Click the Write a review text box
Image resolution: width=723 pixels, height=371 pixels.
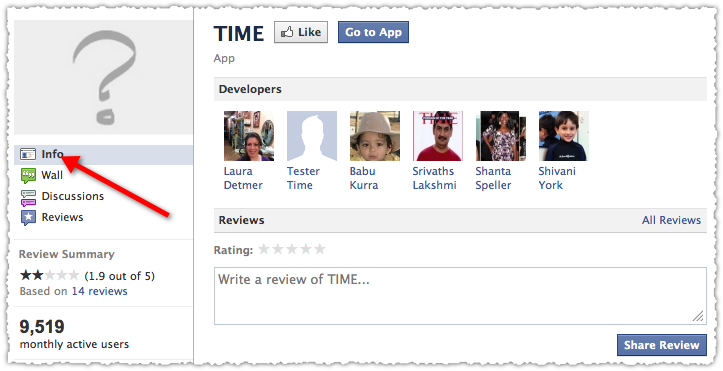coord(460,296)
